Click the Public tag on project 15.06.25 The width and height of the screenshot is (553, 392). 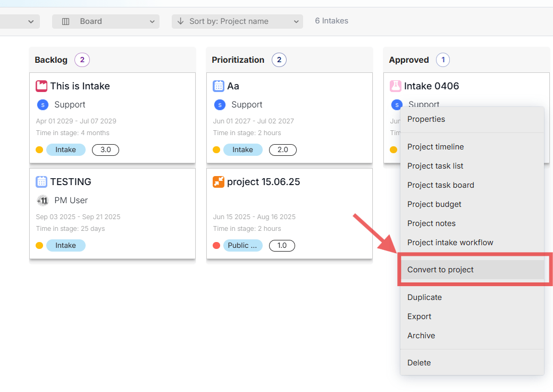point(242,245)
